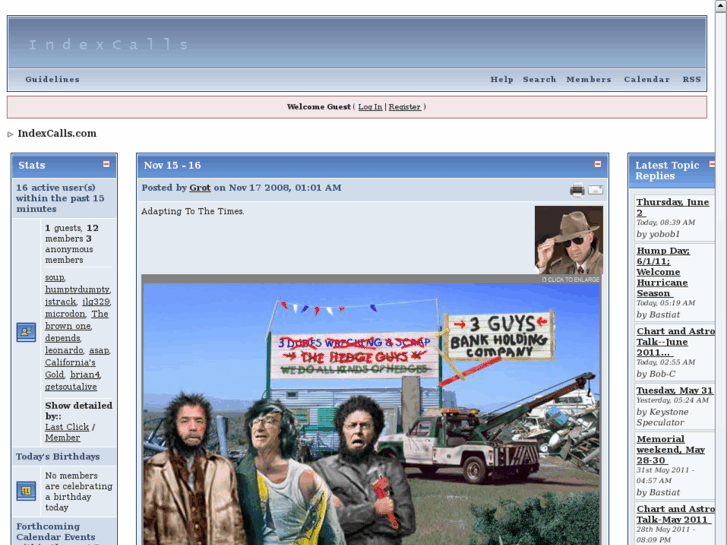Open member ilg329's profile

coord(96,301)
